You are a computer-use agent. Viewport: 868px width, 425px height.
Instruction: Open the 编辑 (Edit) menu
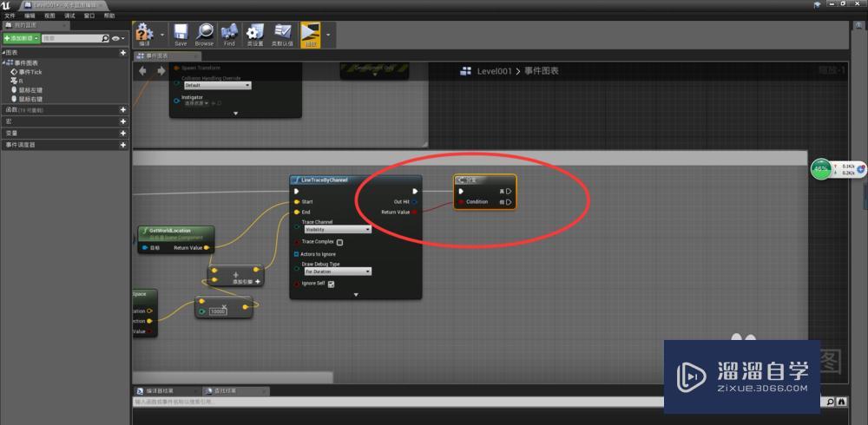30,16
